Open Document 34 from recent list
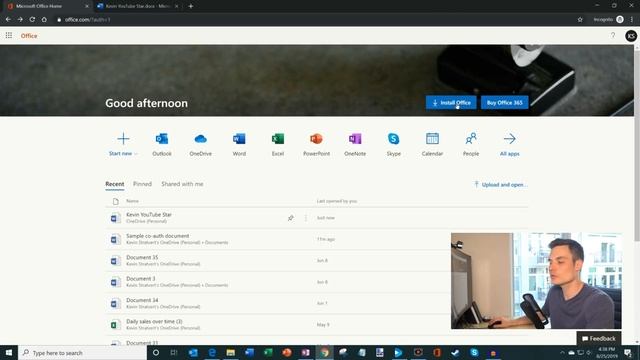This screenshot has height=360, width=640. [142, 300]
